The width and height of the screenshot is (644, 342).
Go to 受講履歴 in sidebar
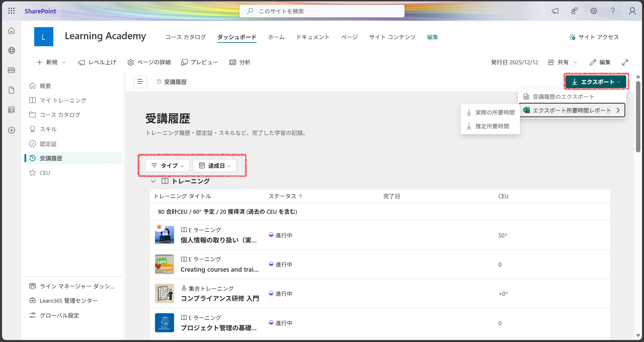click(73, 158)
